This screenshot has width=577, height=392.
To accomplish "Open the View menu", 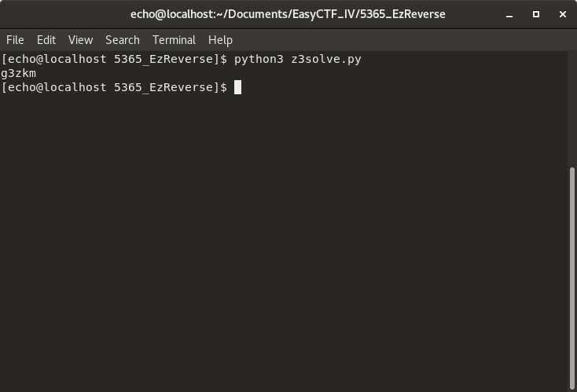I will pyautogui.click(x=80, y=40).
